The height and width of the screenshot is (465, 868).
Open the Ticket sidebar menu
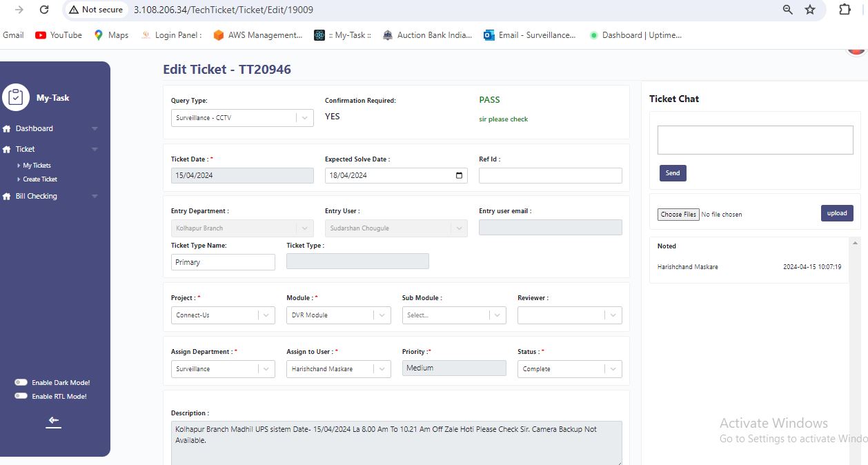click(26, 150)
